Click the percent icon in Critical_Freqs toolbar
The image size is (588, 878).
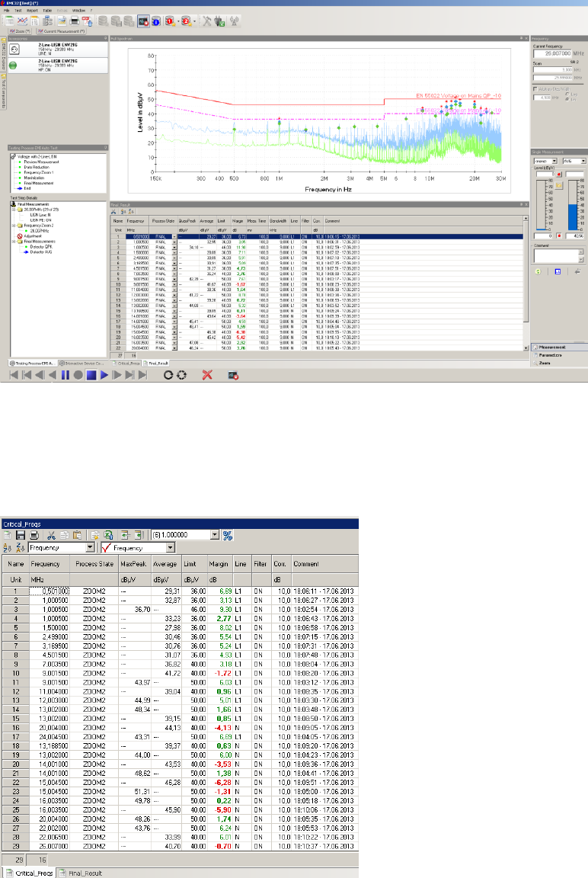(227, 535)
